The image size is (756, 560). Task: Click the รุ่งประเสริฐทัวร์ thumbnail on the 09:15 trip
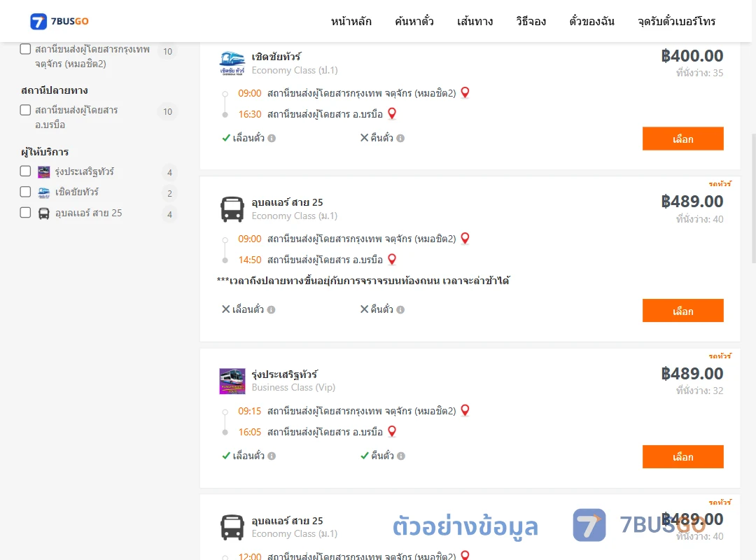pyautogui.click(x=232, y=381)
